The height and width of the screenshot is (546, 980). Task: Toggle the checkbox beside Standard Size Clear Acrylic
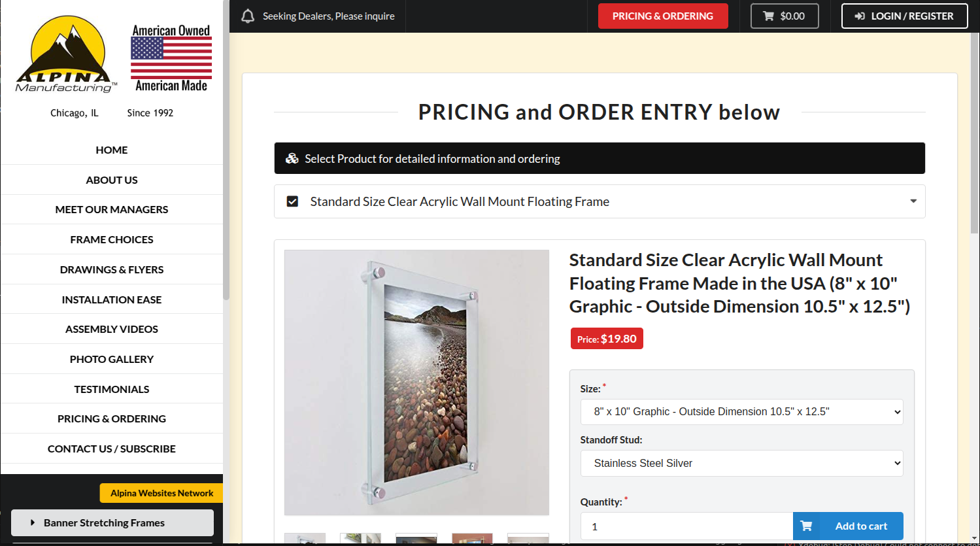click(x=293, y=201)
